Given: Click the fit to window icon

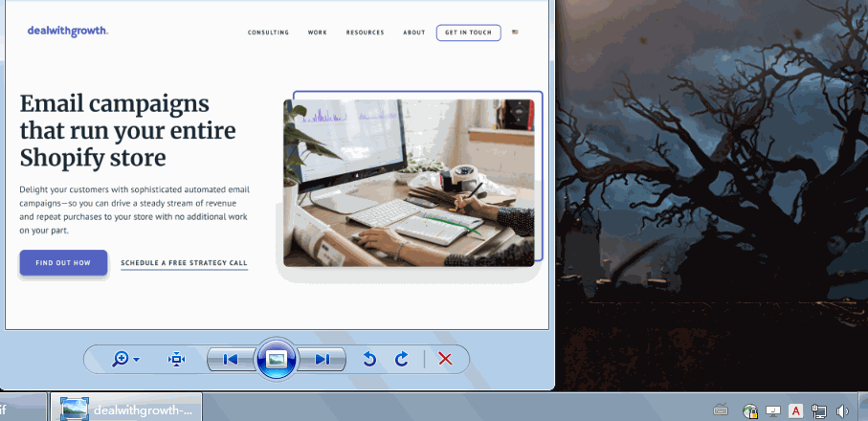Looking at the screenshot, I should pos(177,360).
